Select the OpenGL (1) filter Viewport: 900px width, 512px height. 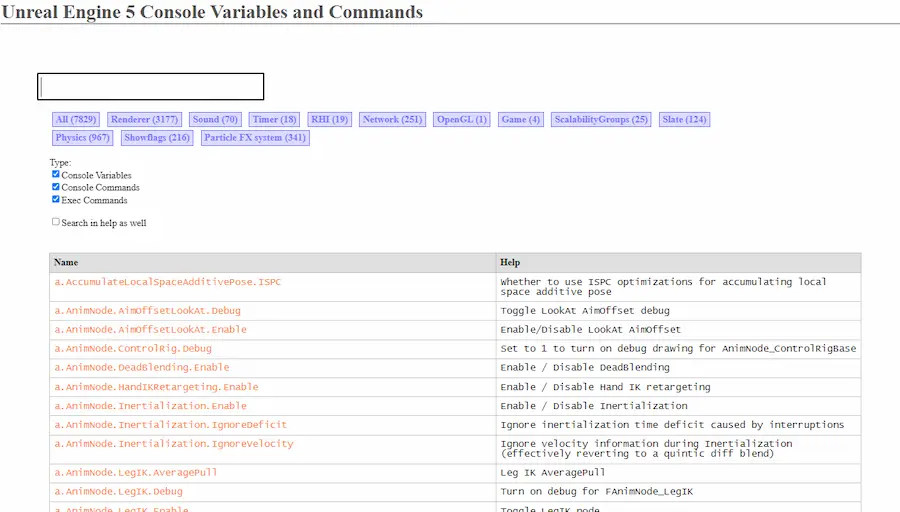pos(461,119)
